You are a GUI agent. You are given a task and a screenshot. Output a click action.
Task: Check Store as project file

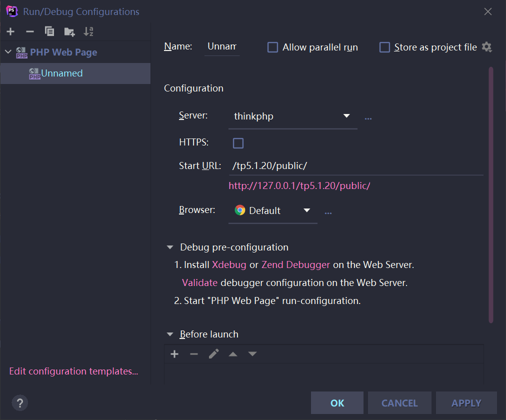click(x=384, y=46)
